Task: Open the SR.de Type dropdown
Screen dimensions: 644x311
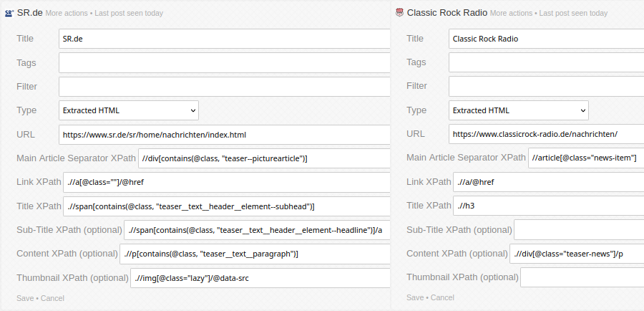Action: tap(129, 110)
